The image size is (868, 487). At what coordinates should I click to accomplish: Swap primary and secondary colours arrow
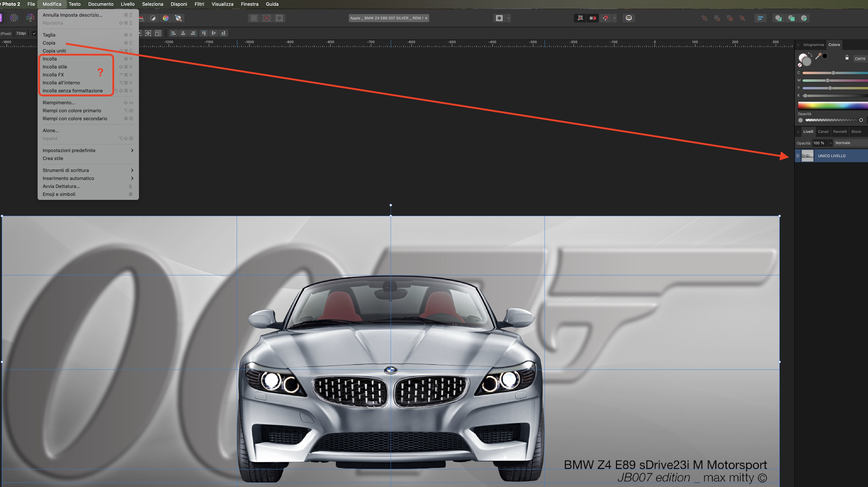[810, 55]
